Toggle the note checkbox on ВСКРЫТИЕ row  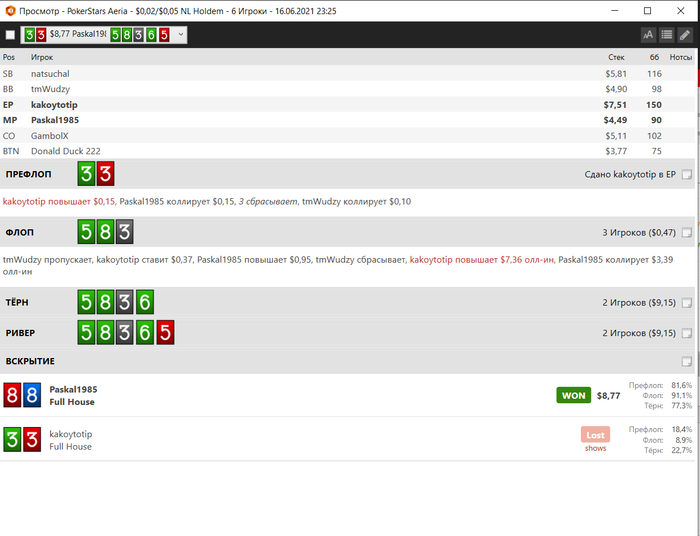(x=687, y=361)
